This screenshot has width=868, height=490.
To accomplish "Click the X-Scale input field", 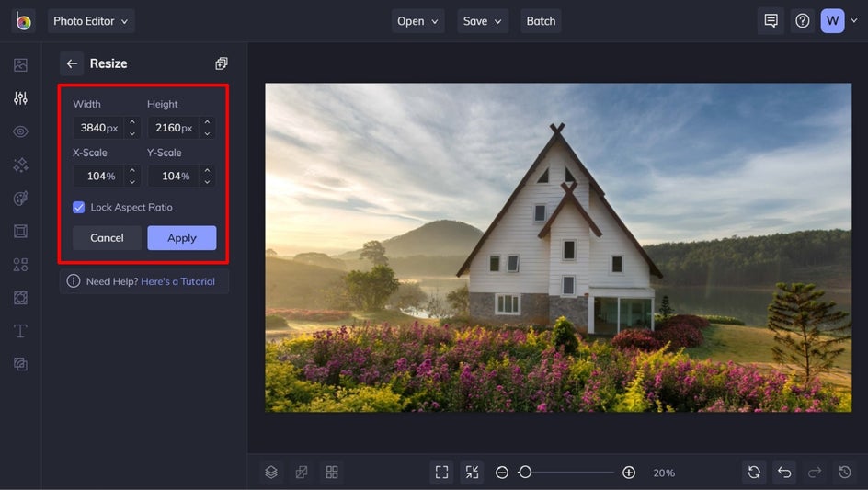I will (99, 177).
